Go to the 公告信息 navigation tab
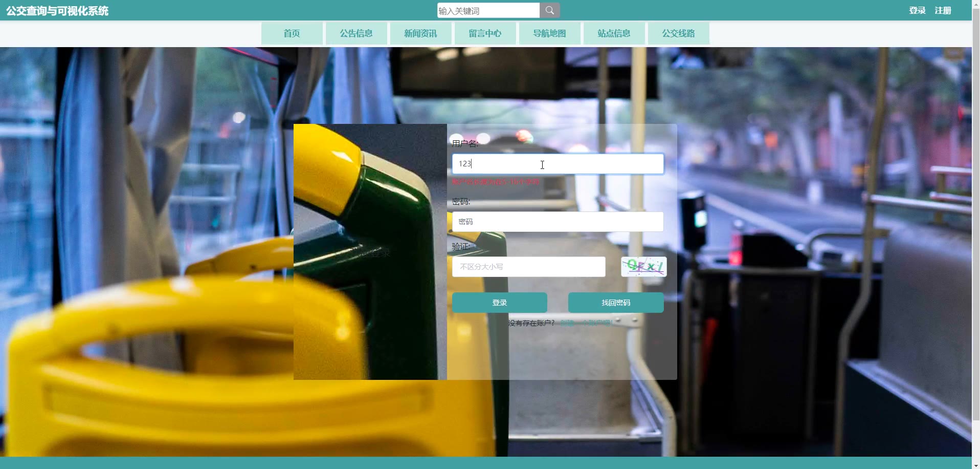The image size is (980, 469). point(357,33)
